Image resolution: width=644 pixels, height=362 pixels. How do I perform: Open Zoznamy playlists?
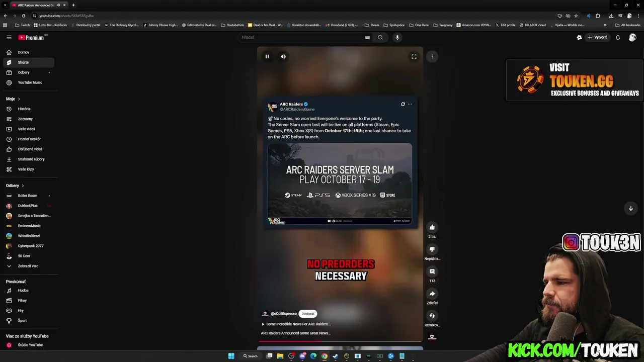click(28, 119)
